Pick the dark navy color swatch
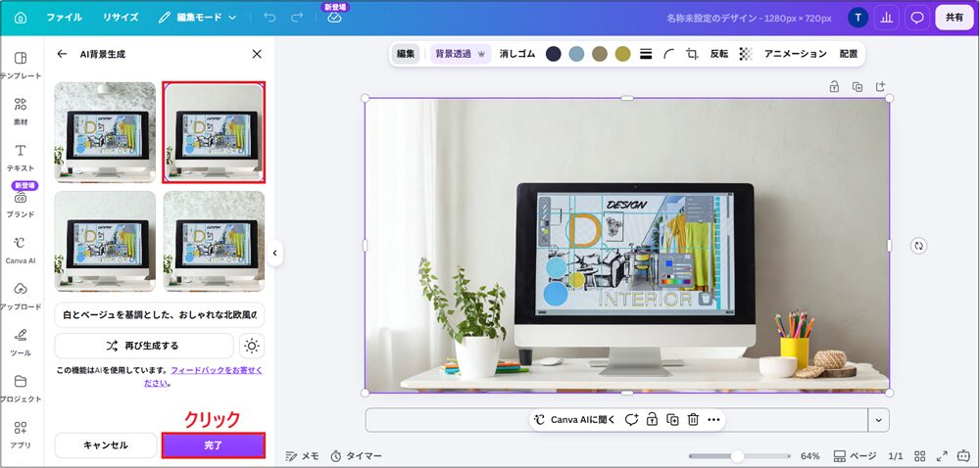 pyautogui.click(x=553, y=54)
